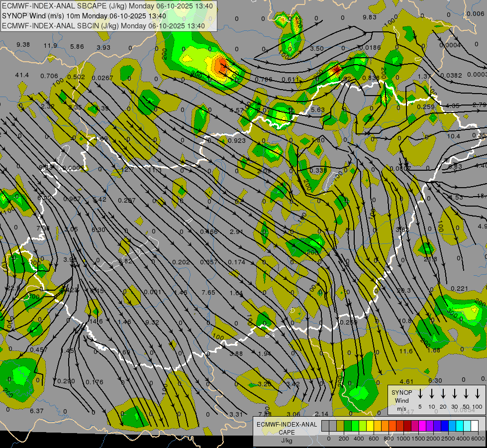The height and width of the screenshot is (448, 487).
Task: Click the 3.31 value on the map
Action: [236, 414]
